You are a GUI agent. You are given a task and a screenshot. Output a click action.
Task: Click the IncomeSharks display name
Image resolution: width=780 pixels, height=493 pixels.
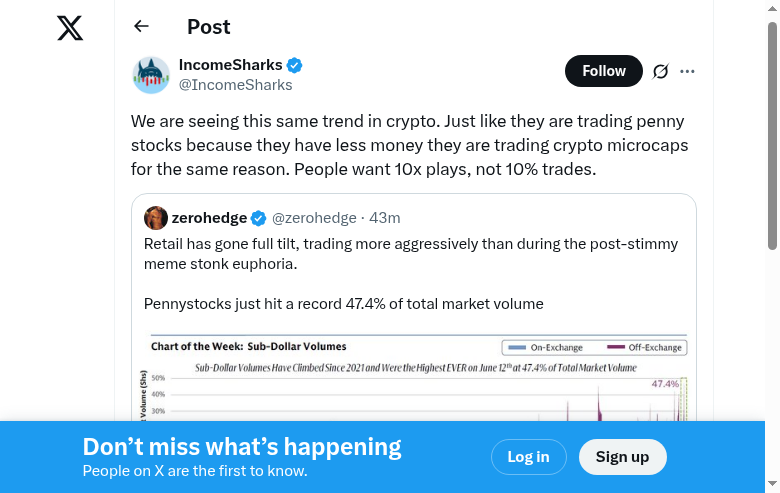[230, 65]
